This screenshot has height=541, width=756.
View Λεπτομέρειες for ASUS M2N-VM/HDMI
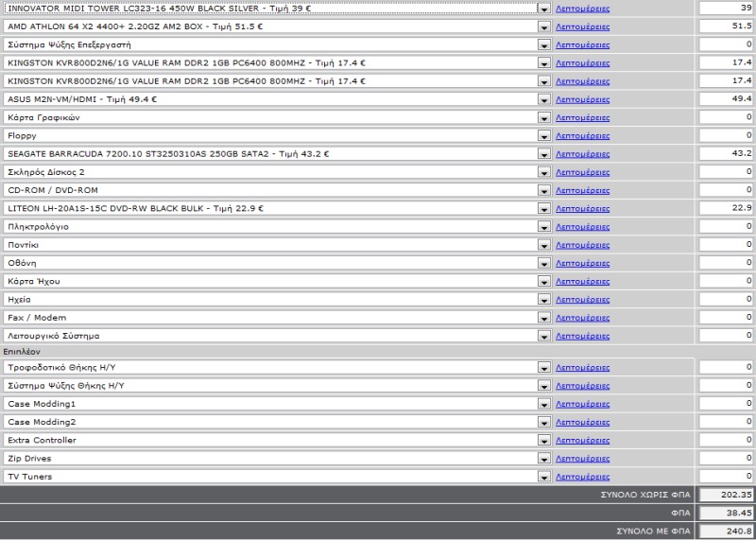coord(582,100)
